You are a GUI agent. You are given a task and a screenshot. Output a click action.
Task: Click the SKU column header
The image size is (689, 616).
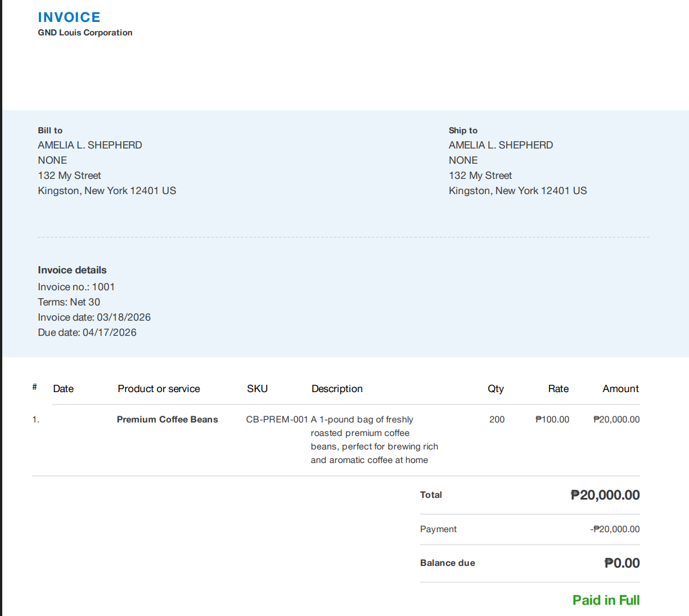click(257, 389)
